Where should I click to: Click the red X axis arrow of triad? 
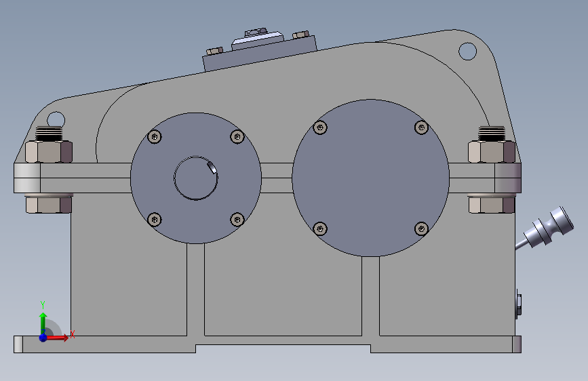point(58,338)
